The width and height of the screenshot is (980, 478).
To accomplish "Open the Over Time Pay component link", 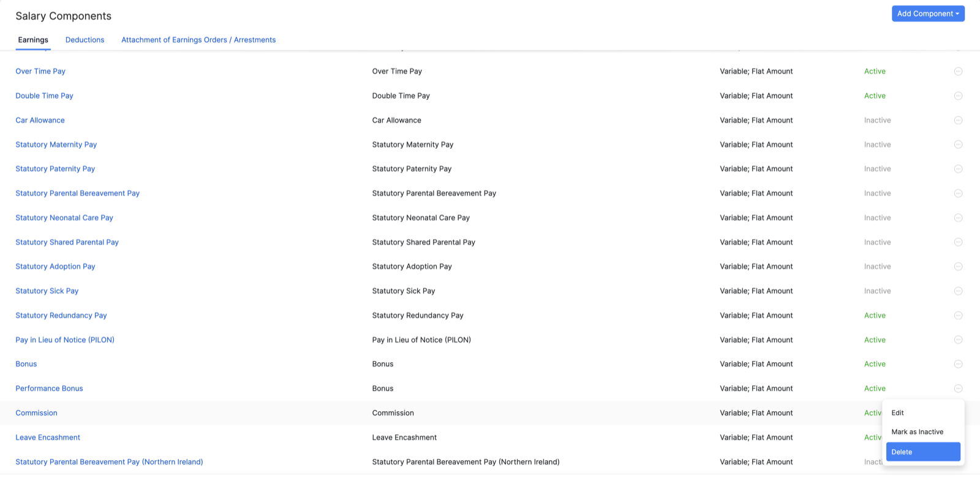I will [40, 71].
